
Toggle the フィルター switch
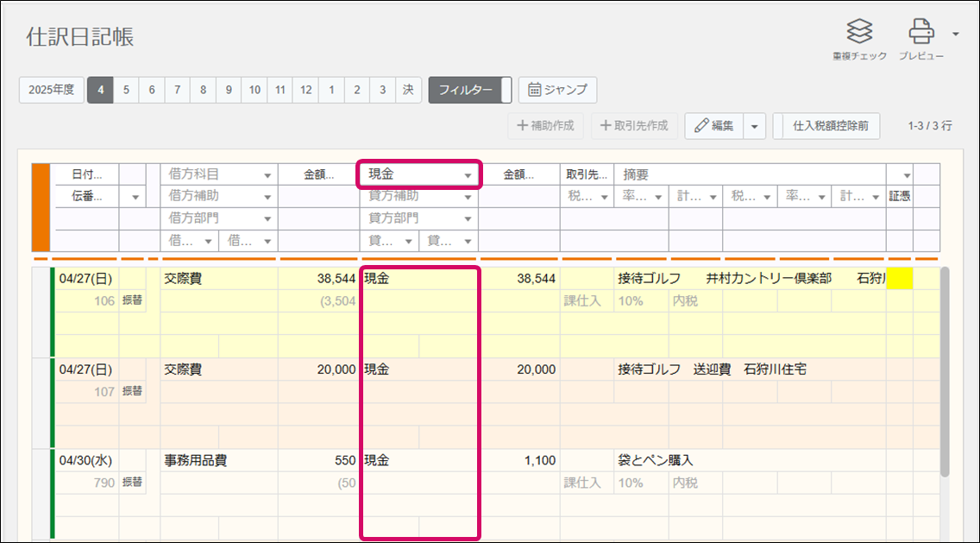point(470,90)
